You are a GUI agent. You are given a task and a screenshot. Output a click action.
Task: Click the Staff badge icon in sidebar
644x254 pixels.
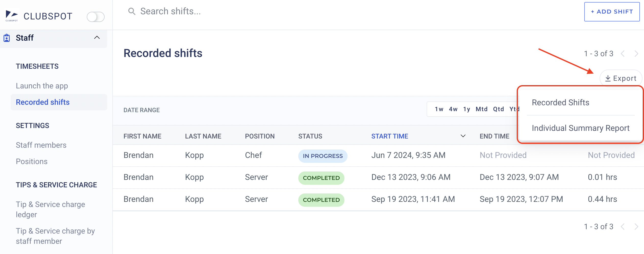(7, 38)
